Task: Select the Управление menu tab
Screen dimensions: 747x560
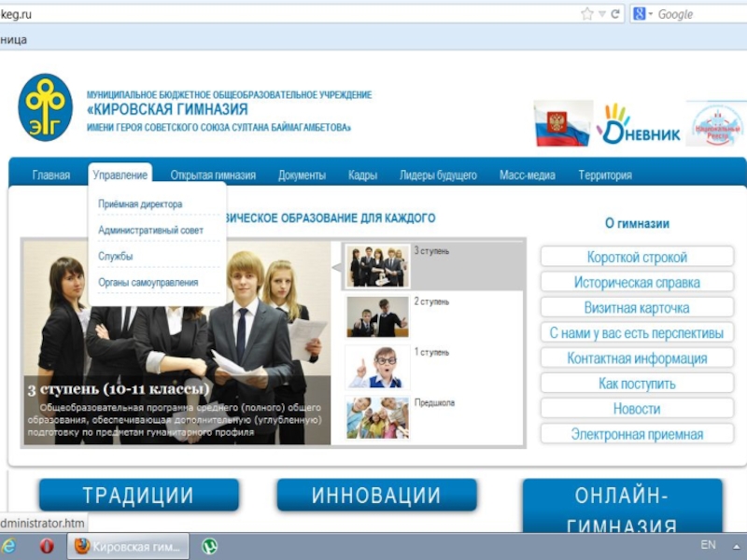Action: click(120, 175)
